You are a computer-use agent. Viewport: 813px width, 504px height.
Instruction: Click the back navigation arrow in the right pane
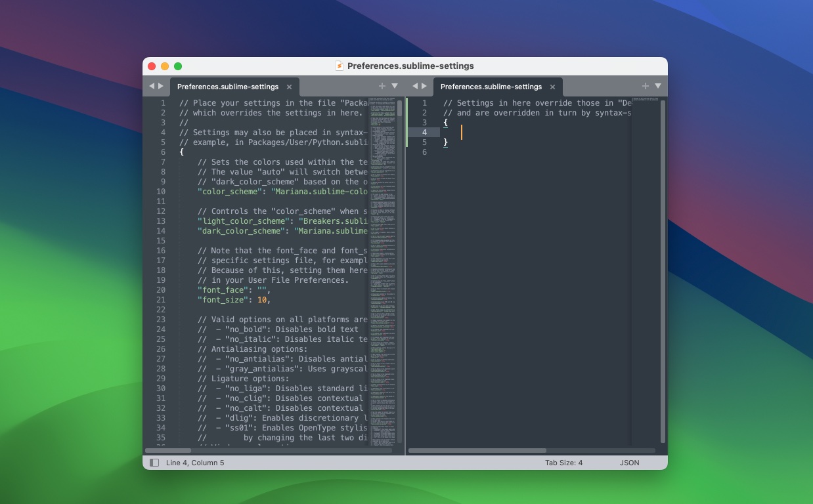414,86
